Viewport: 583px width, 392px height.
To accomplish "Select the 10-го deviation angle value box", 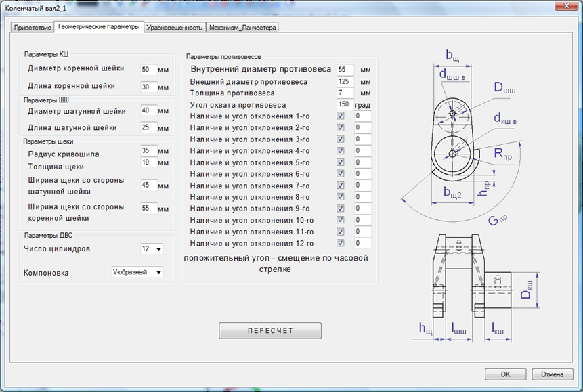I will pyautogui.click(x=362, y=220).
